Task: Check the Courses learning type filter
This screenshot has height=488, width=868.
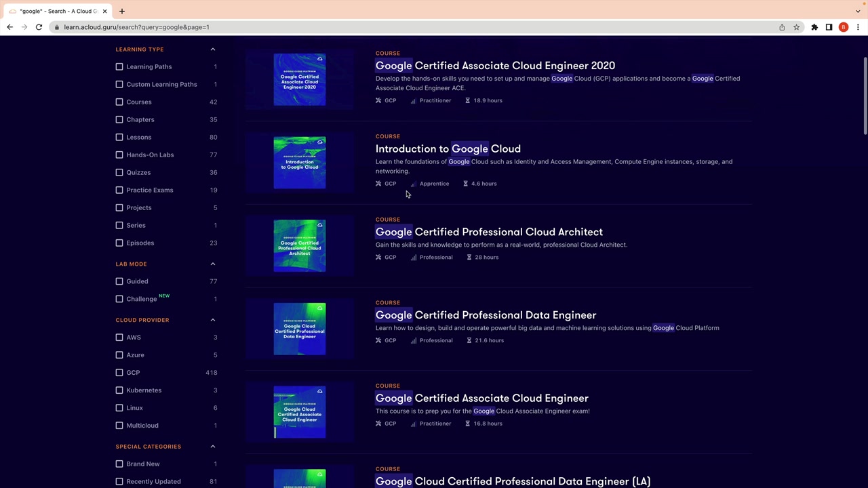Action: pos(119,102)
